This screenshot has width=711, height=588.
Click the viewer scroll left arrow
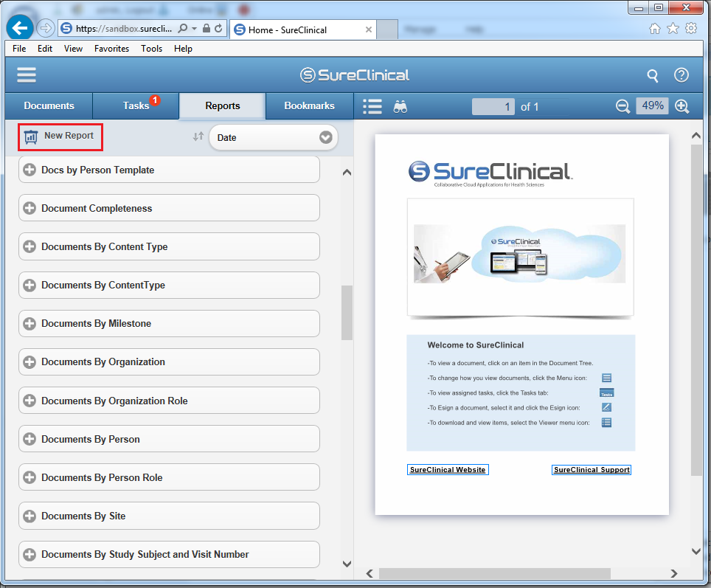coord(370,573)
